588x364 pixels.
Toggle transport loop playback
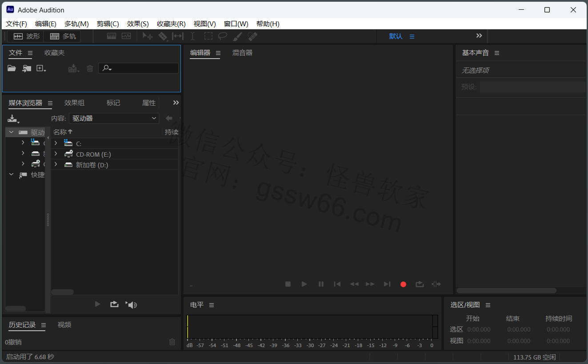[x=420, y=284]
